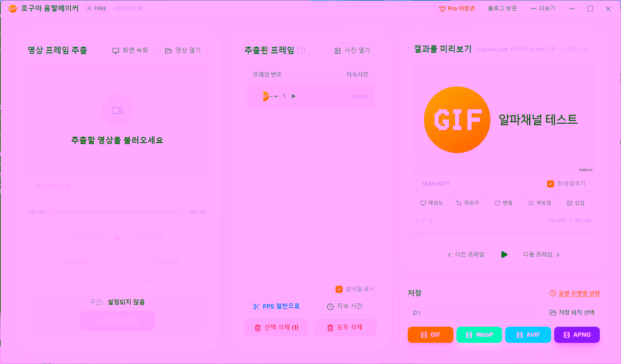Visit the blog via 블로그 방문
The image size is (621, 364).
(x=502, y=8)
